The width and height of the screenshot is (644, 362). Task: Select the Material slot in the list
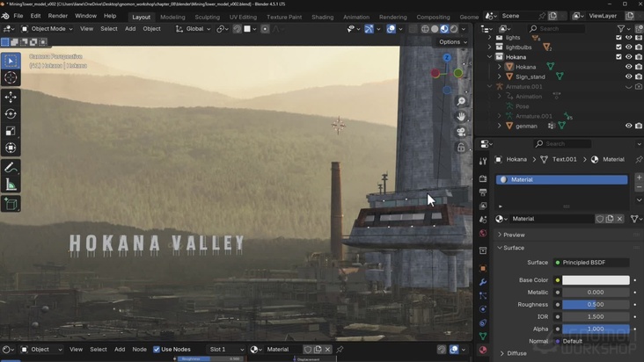(x=561, y=179)
